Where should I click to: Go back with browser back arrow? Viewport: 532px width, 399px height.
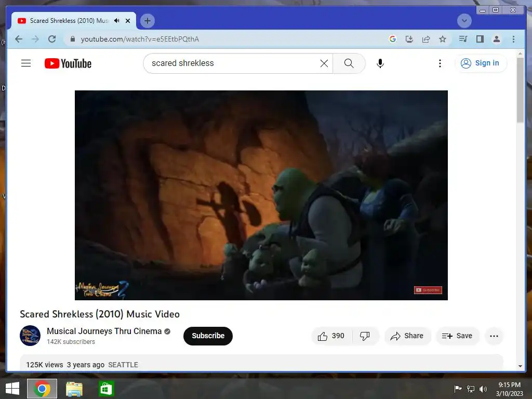(x=19, y=39)
